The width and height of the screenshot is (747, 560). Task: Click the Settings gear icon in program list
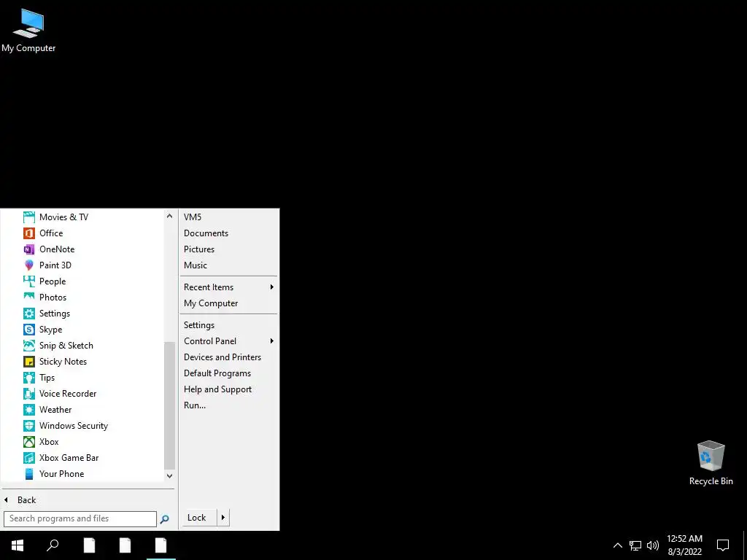pyautogui.click(x=29, y=314)
